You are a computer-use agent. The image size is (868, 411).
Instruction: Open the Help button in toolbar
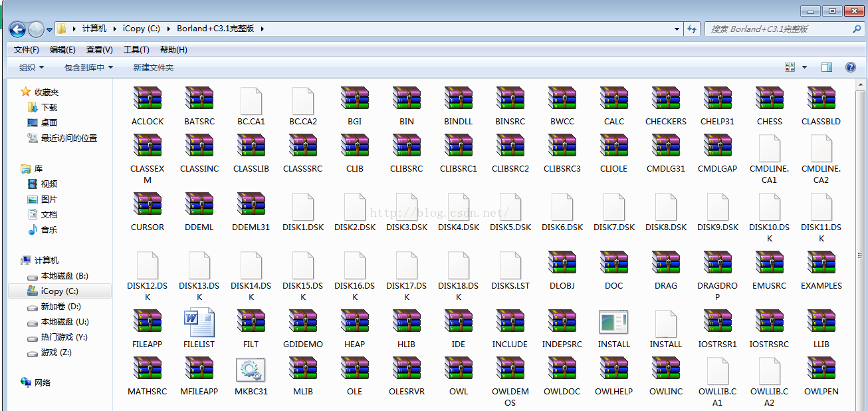coord(850,67)
